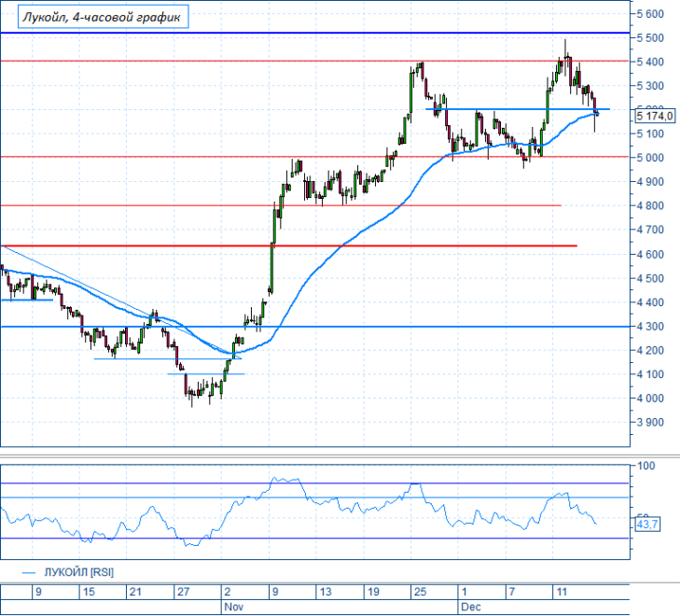
Task: Click the red resistance line at 5 400
Action: 315,61
